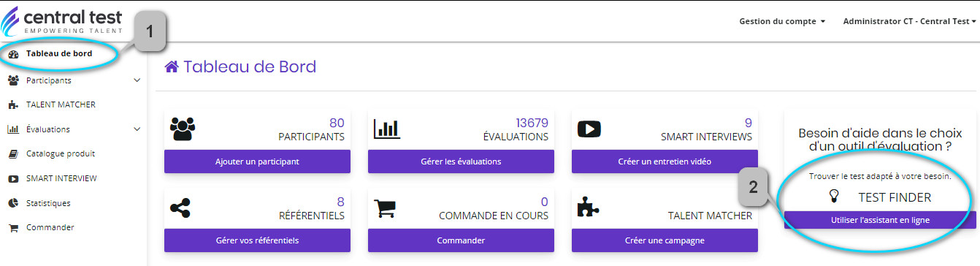This screenshot has height=266, width=980.
Task: Select Tableau de bord in sidebar
Action: click(58, 53)
